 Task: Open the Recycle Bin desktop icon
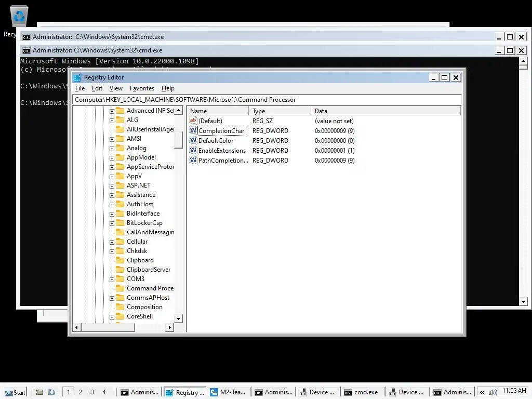19,17
